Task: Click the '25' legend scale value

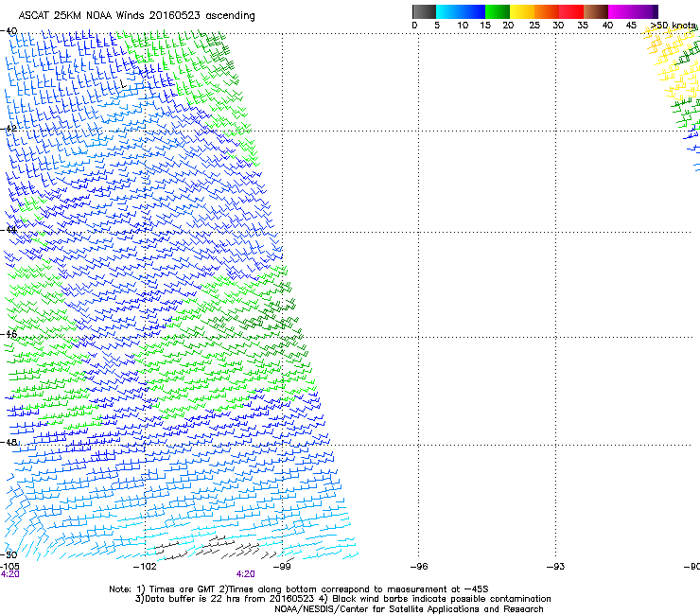Action: click(x=534, y=25)
